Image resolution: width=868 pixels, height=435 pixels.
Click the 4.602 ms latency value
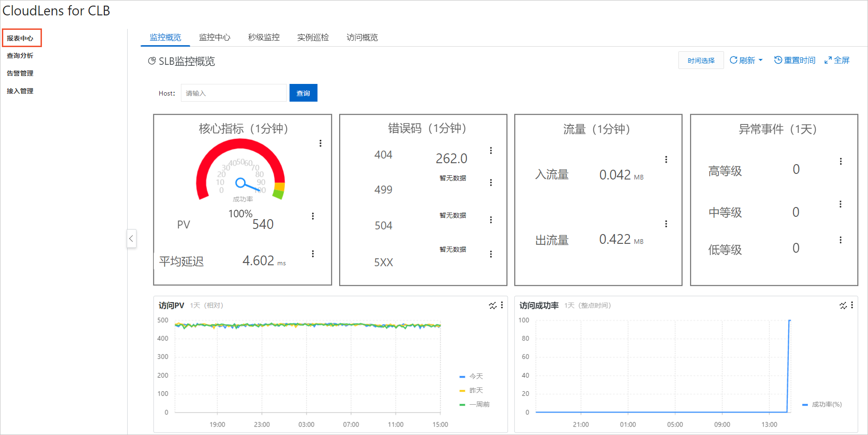[264, 261]
